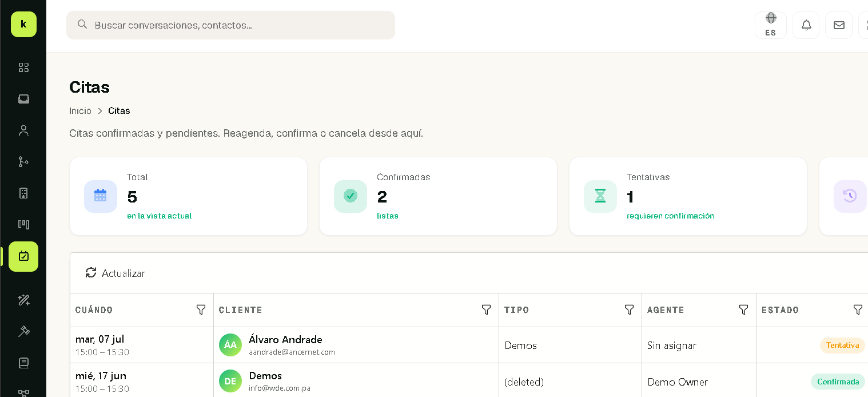868x397 pixels.
Task: Select the active Citas calendar sidebar item
Action: (23, 256)
